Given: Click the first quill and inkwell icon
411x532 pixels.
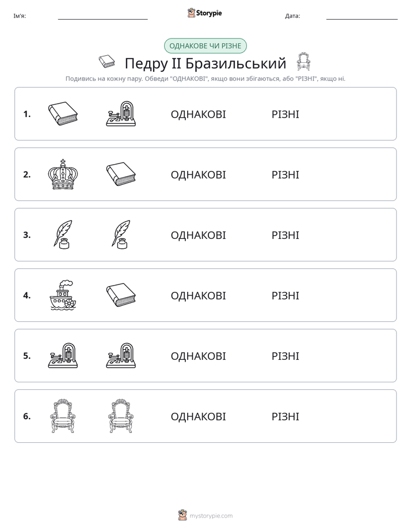Looking at the screenshot, I should [63, 235].
